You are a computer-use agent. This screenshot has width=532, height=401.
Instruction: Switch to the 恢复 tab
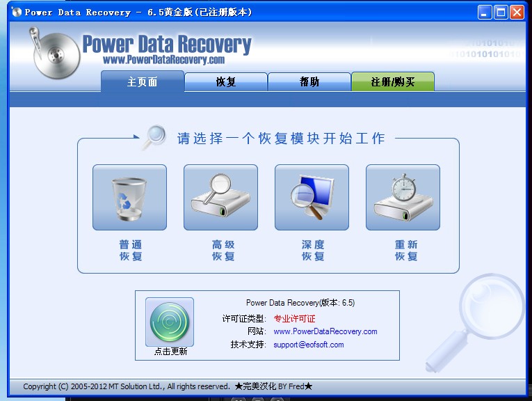pyautogui.click(x=226, y=82)
